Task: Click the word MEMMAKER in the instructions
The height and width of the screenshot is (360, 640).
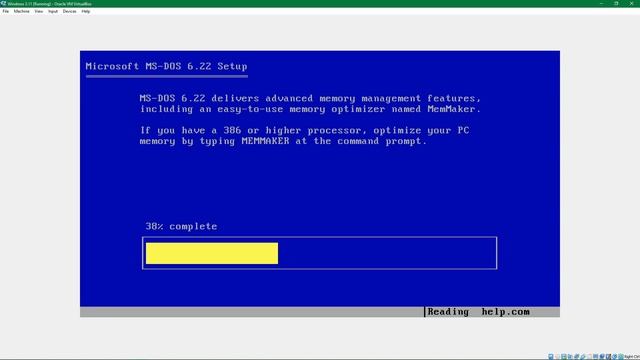Action: (265, 141)
